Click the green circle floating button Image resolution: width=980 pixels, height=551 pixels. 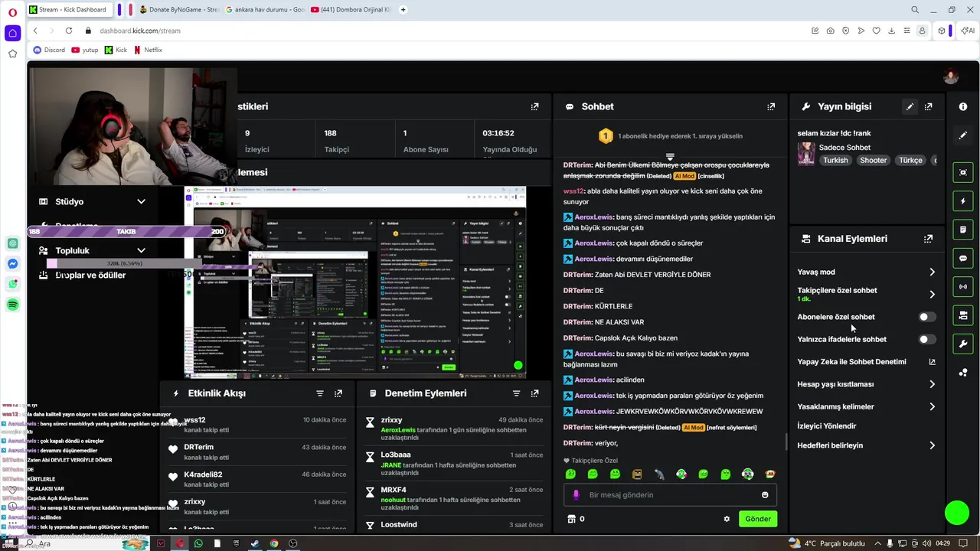tap(957, 513)
